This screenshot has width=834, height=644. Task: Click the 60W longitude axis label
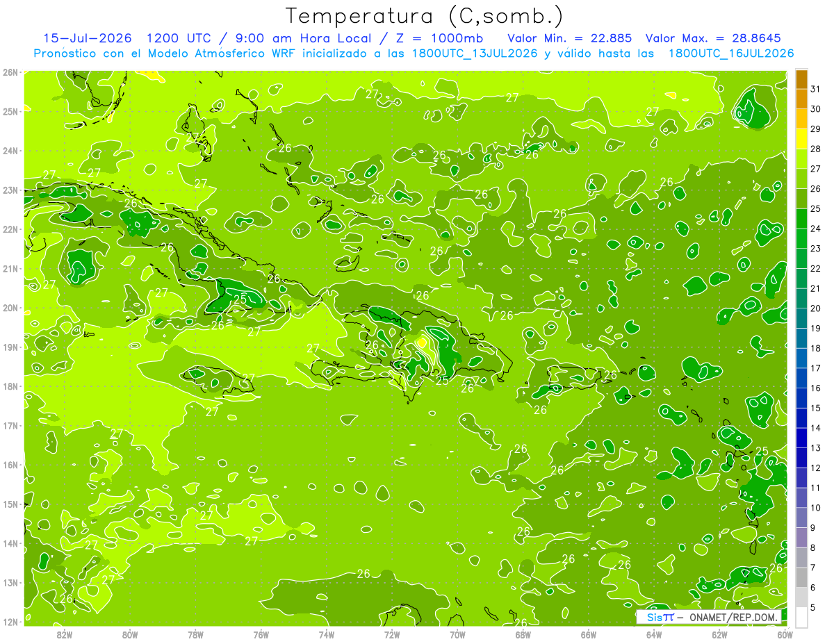785,634
